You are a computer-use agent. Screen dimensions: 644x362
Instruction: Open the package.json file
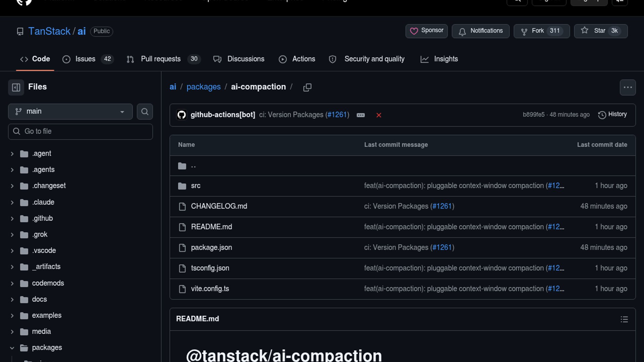[x=211, y=248]
